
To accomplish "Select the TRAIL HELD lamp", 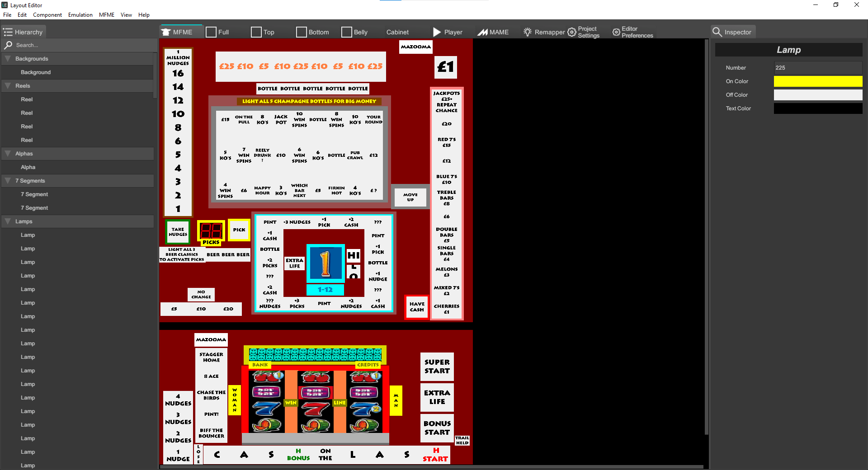I will 462,441.
